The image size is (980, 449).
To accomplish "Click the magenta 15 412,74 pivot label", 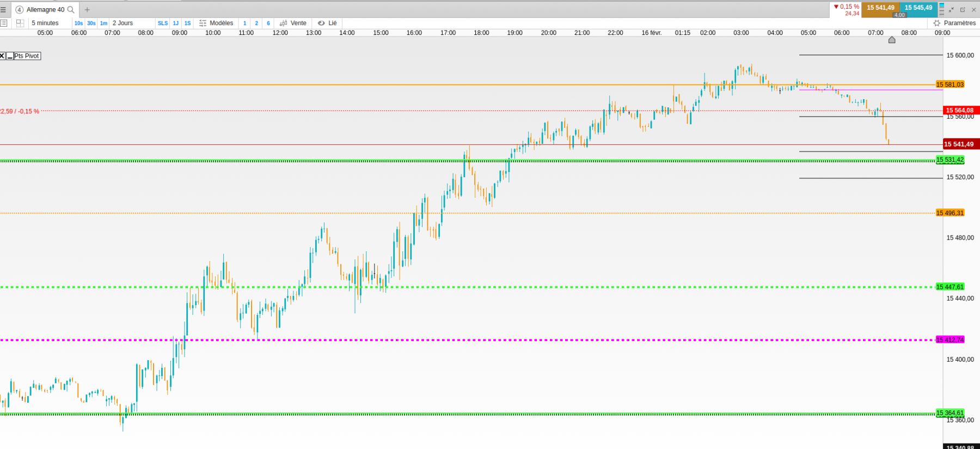I will click(950, 339).
